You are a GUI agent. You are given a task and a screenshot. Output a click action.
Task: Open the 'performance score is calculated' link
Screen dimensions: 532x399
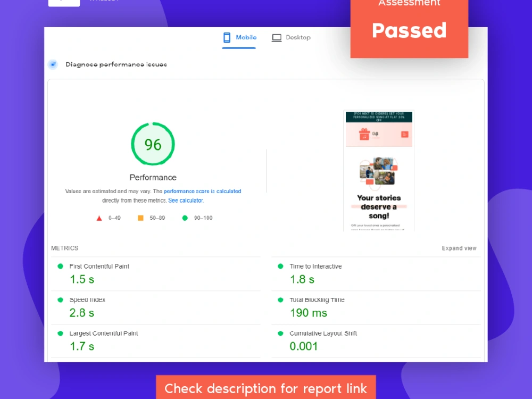[203, 192]
